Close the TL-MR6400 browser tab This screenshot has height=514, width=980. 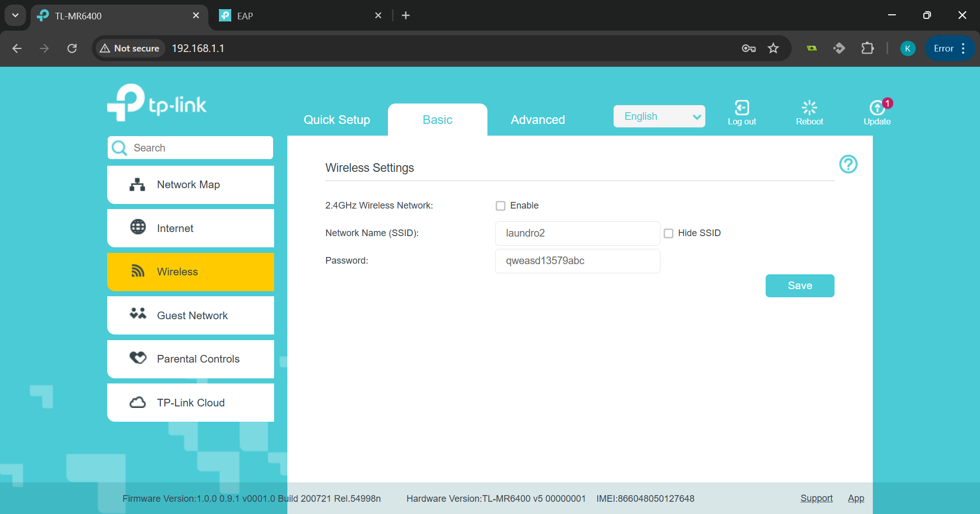coord(196,16)
